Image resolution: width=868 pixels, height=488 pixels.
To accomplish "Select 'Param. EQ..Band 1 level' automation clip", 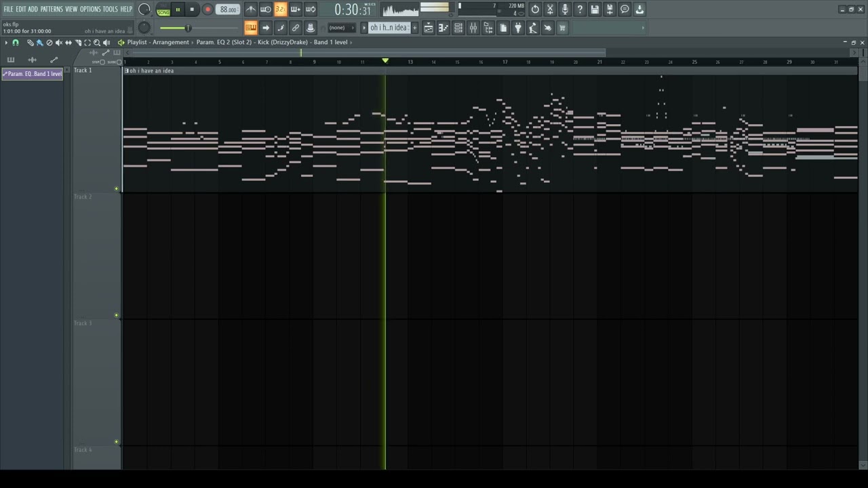I will pyautogui.click(x=33, y=74).
